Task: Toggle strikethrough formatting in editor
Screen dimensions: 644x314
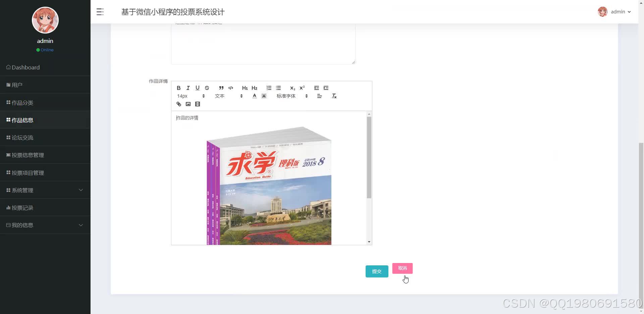Action: click(207, 88)
